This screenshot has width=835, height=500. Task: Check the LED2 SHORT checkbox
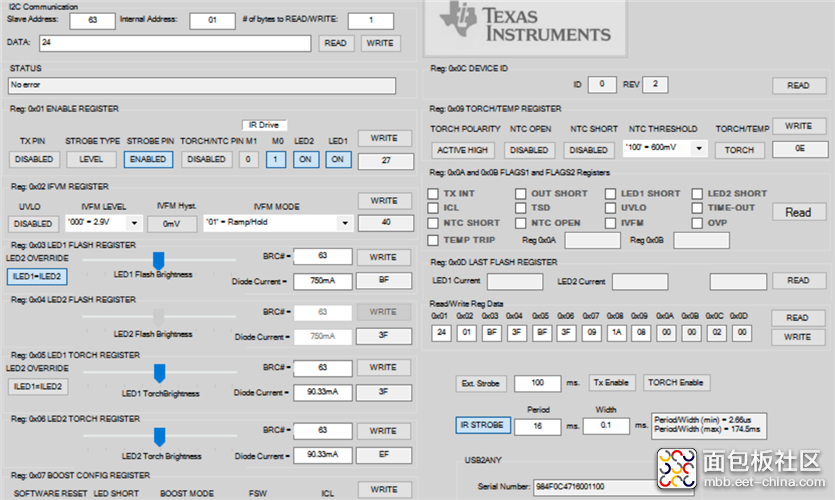(x=697, y=193)
